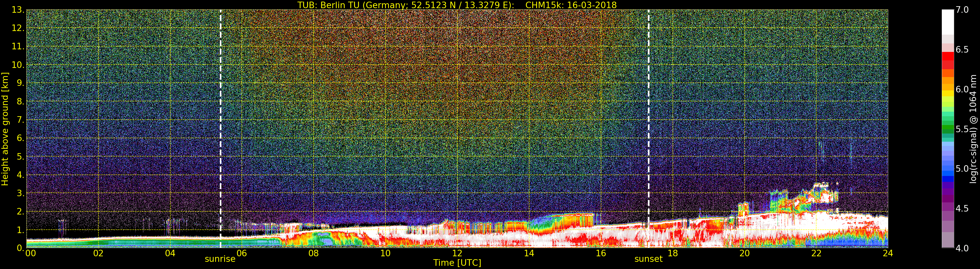Screen dimensions: 980x269
Task: Click the '18' time tick label
Action: point(673,253)
